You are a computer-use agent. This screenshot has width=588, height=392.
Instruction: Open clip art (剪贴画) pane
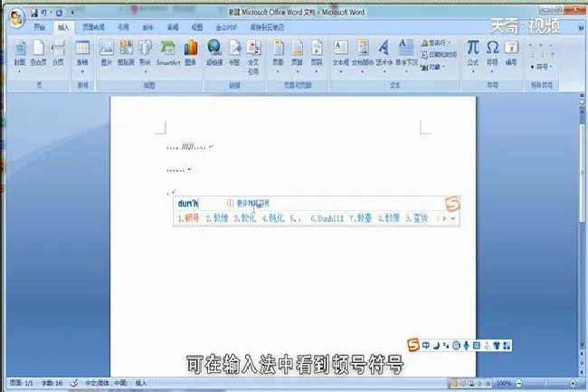tap(126, 53)
